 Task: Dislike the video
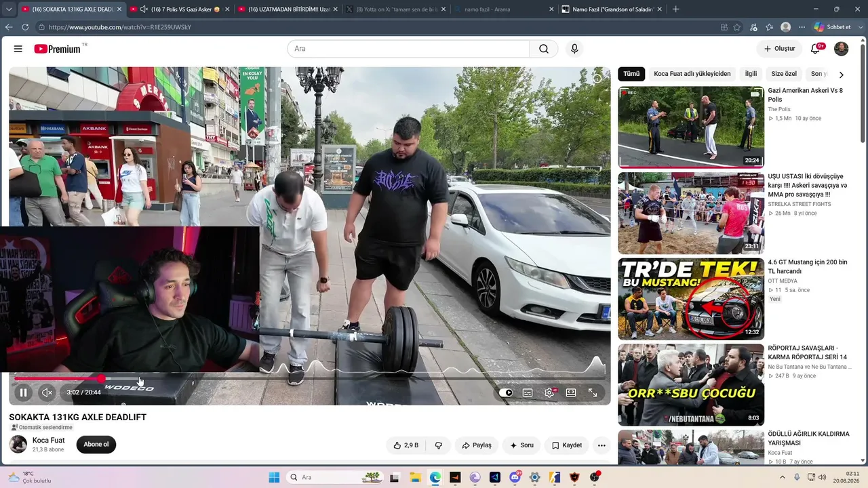(439, 445)
